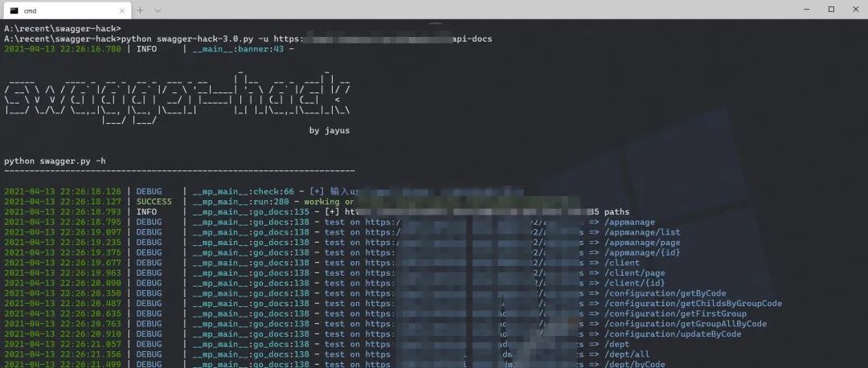Image resolution: width=868 pixels, height=368 pixels.
Task: Click the '__mp_main__:check:66' text
Action: pyautogui.click(x=244, y=191)
